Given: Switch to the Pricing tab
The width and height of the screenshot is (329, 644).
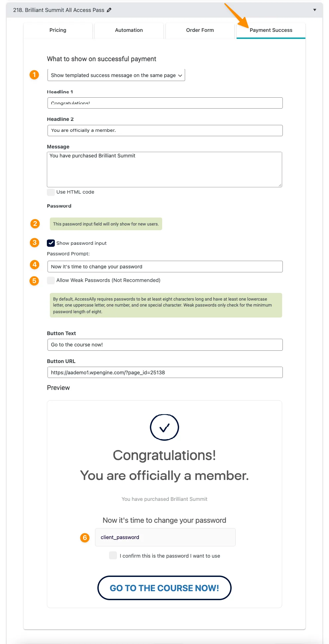Looking at the screenshot, I should click(58, 30).
